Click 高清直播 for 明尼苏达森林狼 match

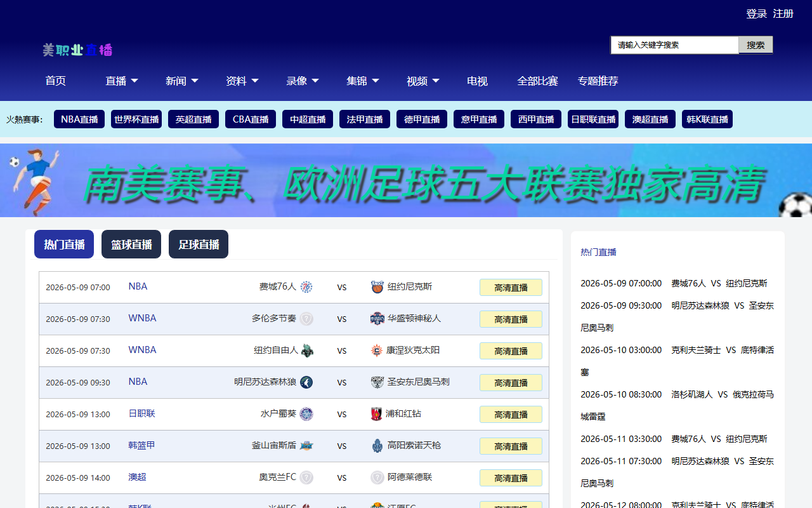click(x=511, y=383)
